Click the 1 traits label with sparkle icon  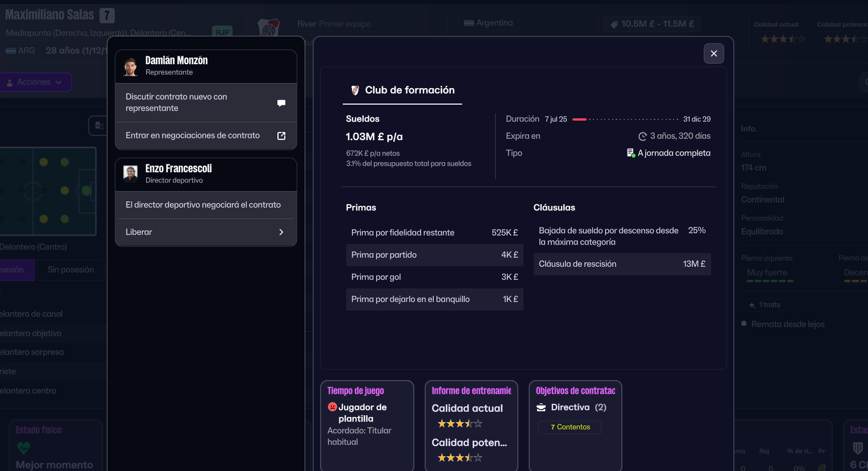coord(765,305)
